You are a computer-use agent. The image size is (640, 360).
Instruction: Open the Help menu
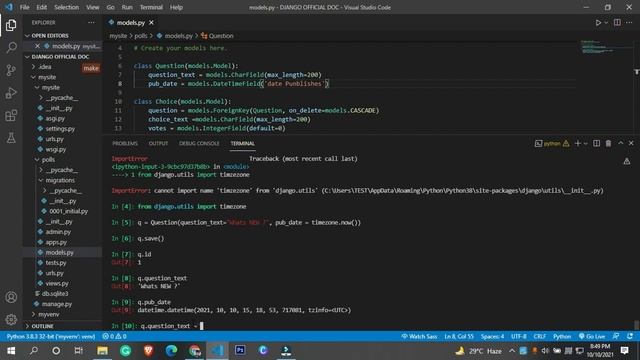point(176,7)
